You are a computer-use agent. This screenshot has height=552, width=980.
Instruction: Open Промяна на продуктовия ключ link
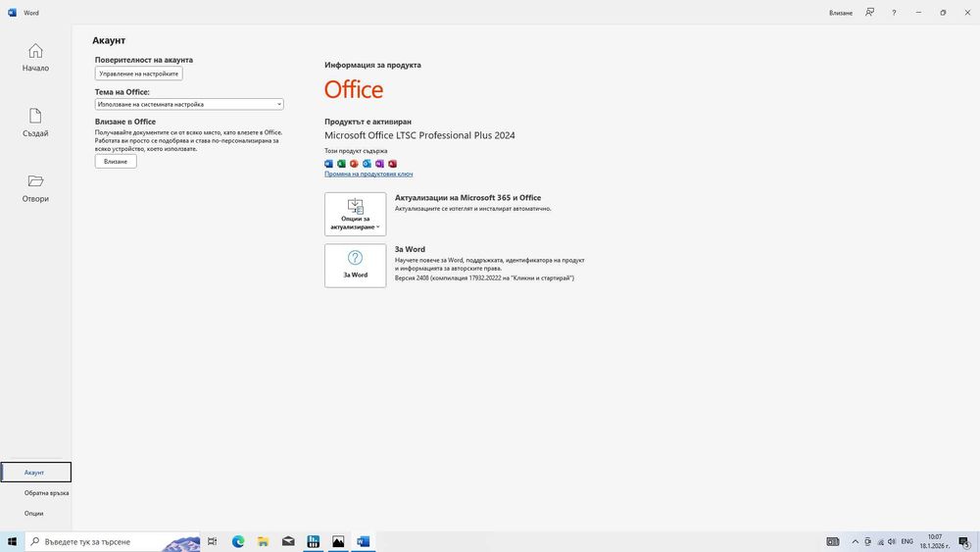(x=368, y=174)
